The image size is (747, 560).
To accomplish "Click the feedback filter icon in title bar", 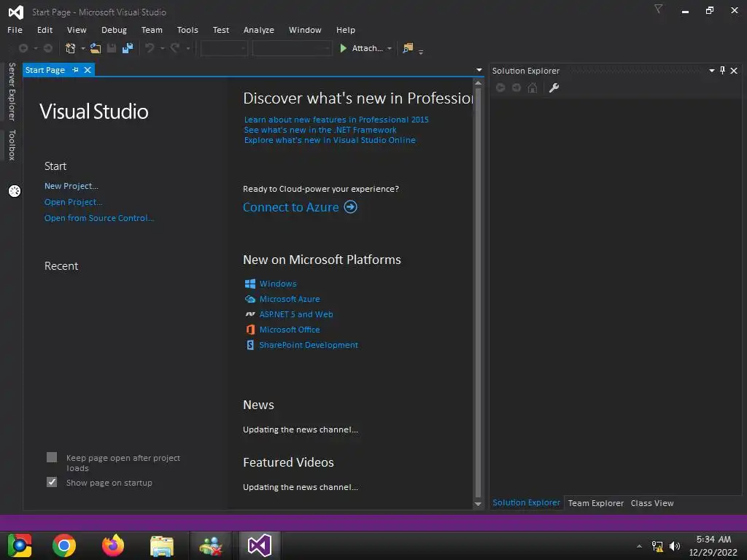I will pyautogui.click(x=659, y=9).
